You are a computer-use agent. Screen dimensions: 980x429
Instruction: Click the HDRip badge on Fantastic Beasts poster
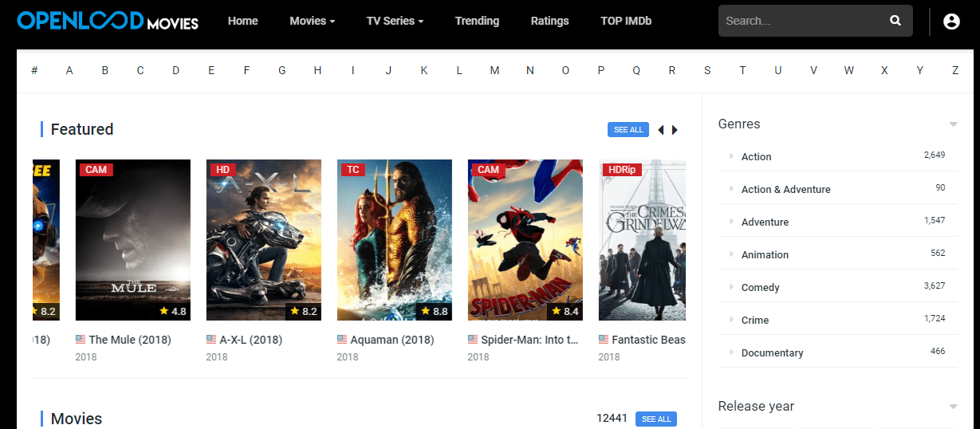(622, 169)
